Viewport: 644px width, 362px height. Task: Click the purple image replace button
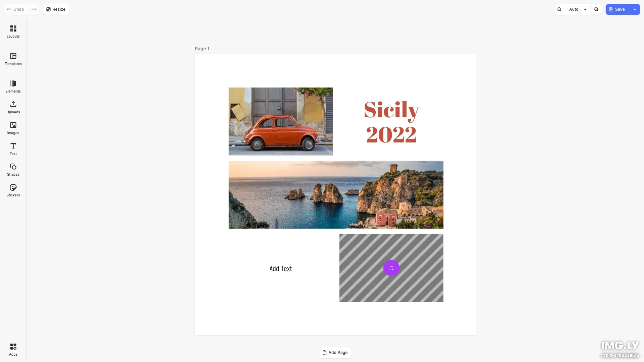[391, 268]
